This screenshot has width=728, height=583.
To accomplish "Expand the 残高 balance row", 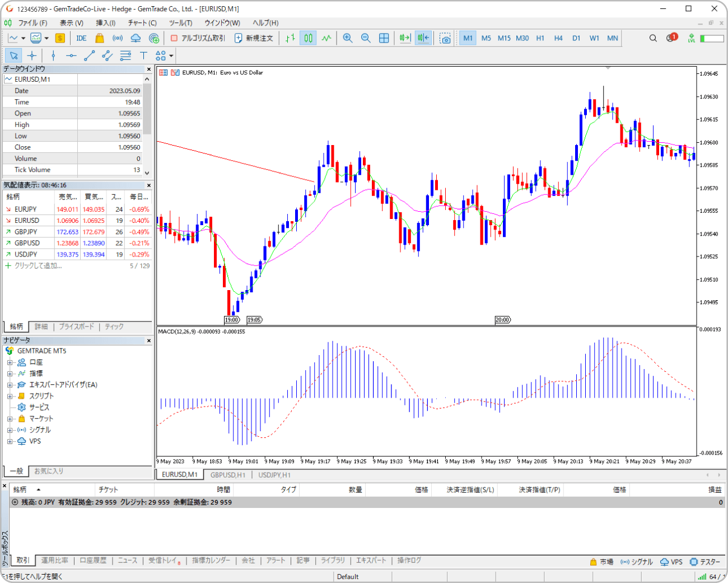I will coord(15,502).
